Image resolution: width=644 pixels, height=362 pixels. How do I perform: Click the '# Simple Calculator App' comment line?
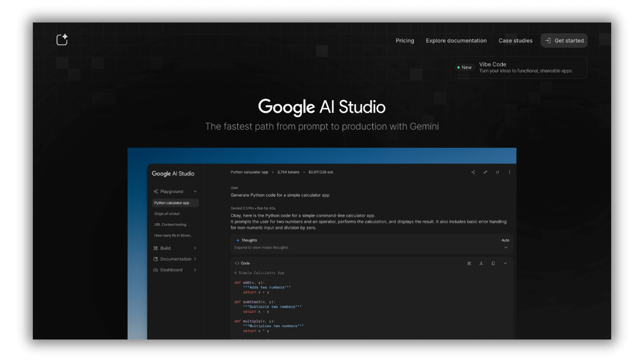[x=259, y=273]
